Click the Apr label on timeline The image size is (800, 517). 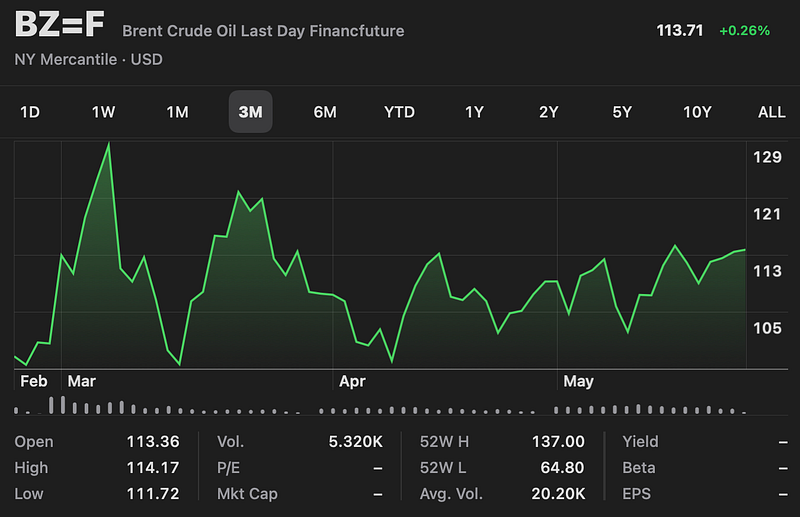point(353,381)
